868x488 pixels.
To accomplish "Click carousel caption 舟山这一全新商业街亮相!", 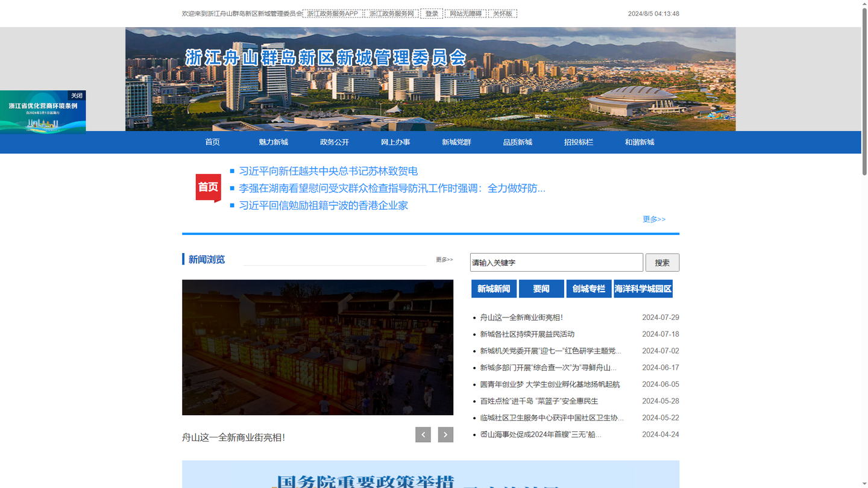I will 233,437.
